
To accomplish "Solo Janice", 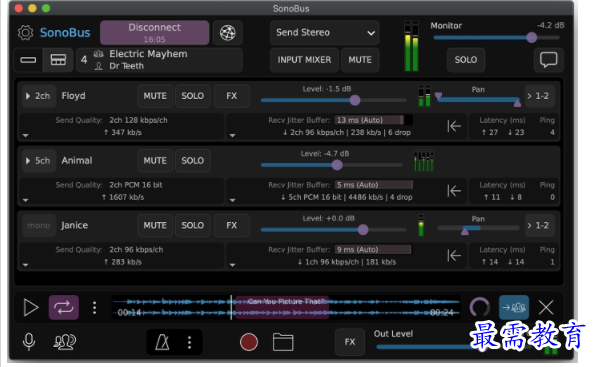I will point(192,226).
